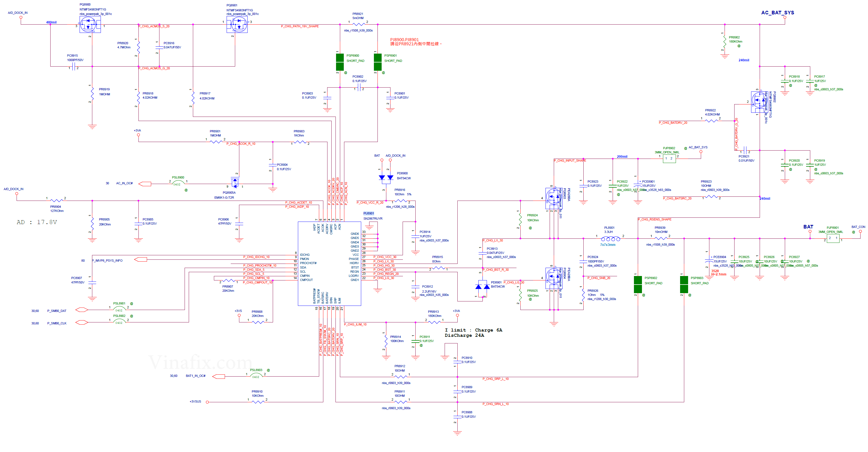Viewport: 868px width, 452px height.
Task: Click the PJP8901 jumper box beside BAT
Action: pyautogui.click(x=833, y=238)
